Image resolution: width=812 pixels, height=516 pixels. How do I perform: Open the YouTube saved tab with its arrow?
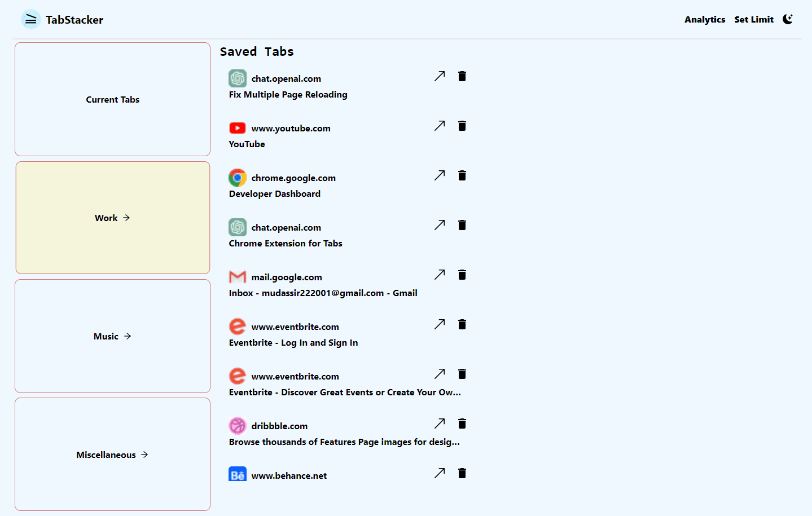point(440,126)
